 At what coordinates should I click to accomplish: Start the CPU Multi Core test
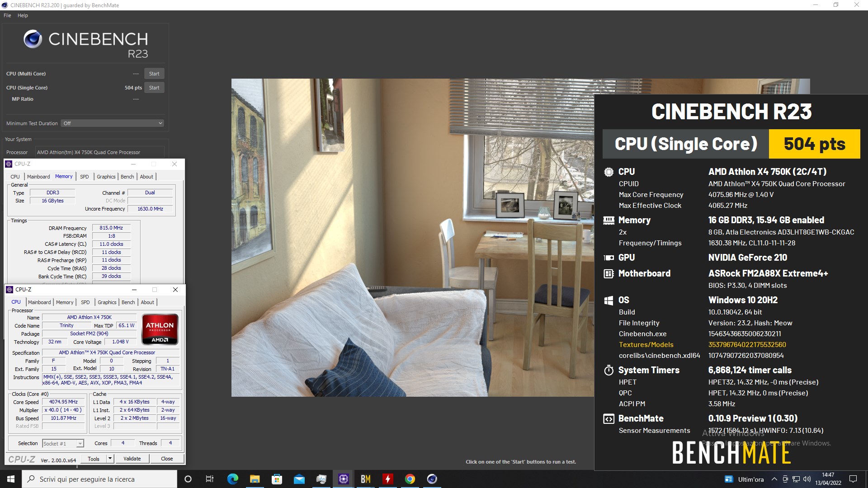pos(154,74)
